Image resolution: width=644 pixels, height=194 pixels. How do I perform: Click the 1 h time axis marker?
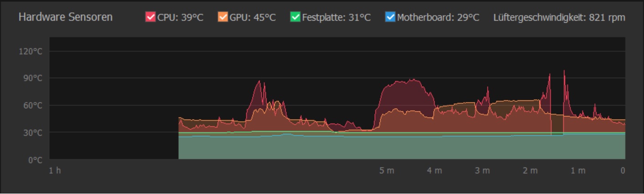54,171
